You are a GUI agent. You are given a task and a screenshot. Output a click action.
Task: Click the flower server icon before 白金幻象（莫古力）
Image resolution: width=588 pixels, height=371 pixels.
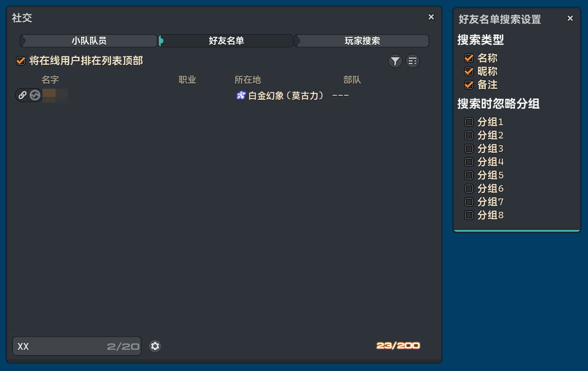tap(240, 95)
